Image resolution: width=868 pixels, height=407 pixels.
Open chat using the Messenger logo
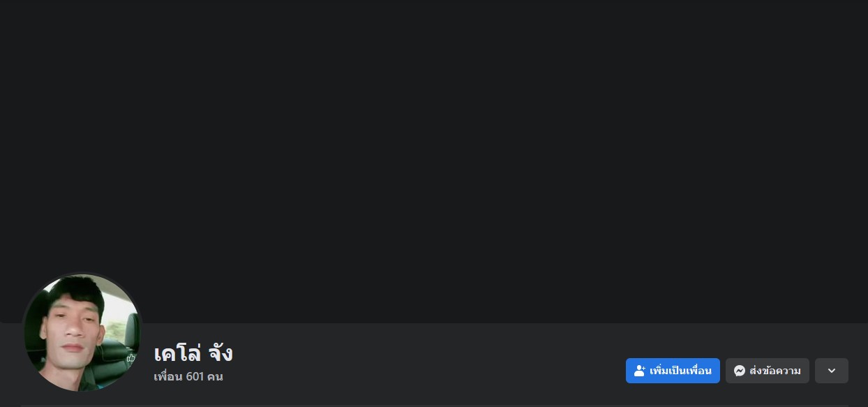coord(740,371)
